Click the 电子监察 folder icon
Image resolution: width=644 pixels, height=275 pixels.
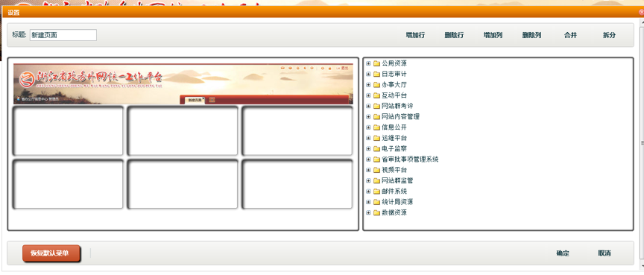[376, 149]
